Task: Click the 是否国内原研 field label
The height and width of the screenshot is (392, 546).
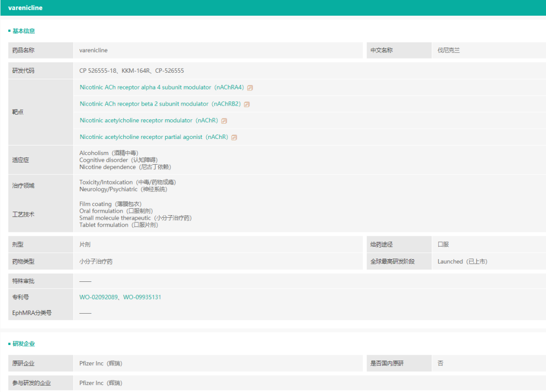Action: point(387,363)
